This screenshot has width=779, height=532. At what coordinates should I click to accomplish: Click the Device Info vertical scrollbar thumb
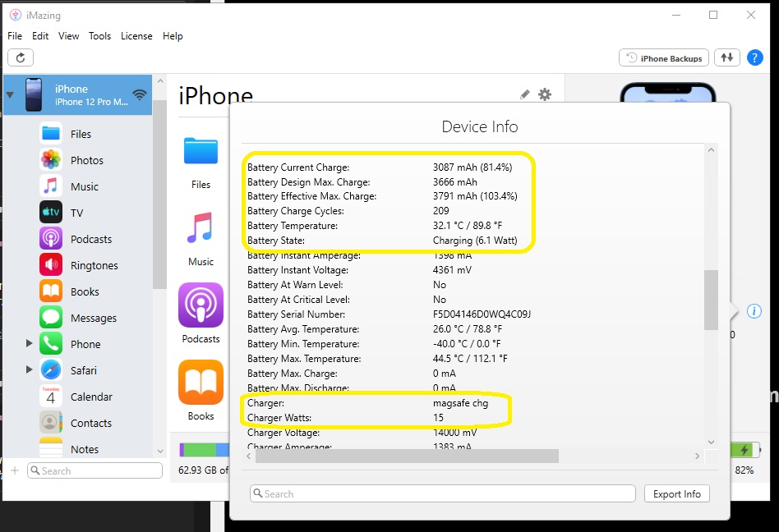coord(711,300)
